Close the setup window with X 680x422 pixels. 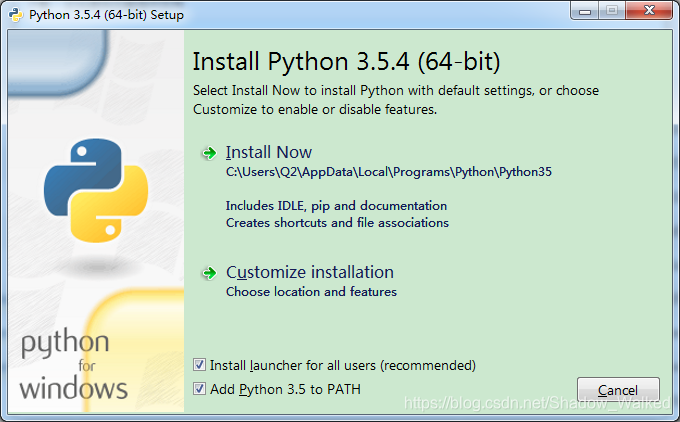(649, 10)
